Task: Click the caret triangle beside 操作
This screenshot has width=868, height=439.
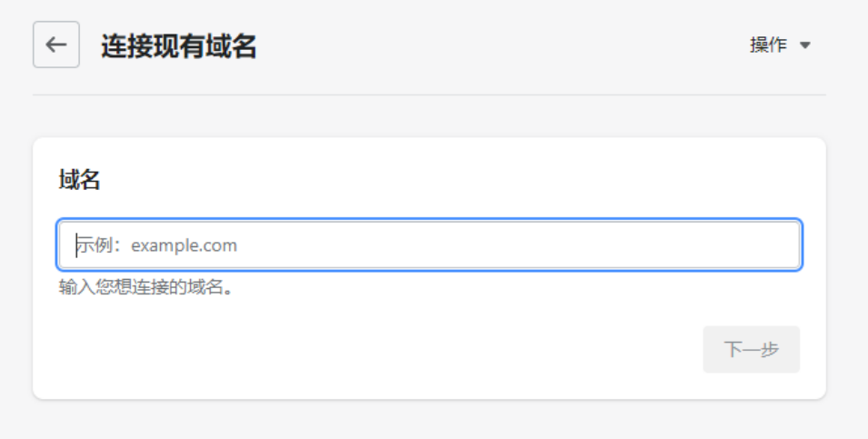Action: click(804, 45)
